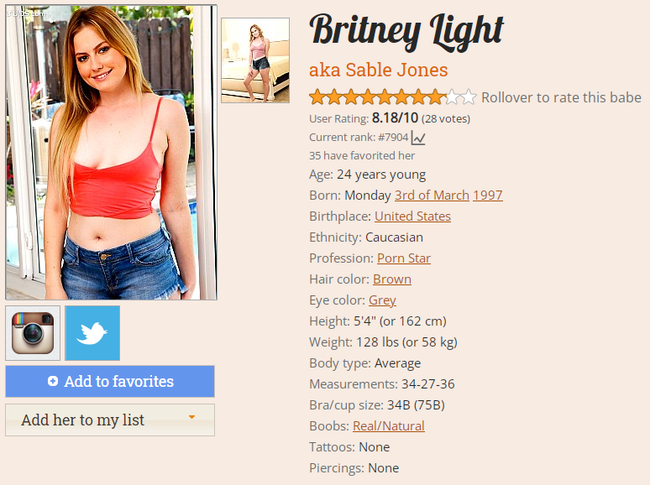Click the orange dropdown arrow on the list selector
The height and width of the screenshot is (485, 650).
pos(192,417)
